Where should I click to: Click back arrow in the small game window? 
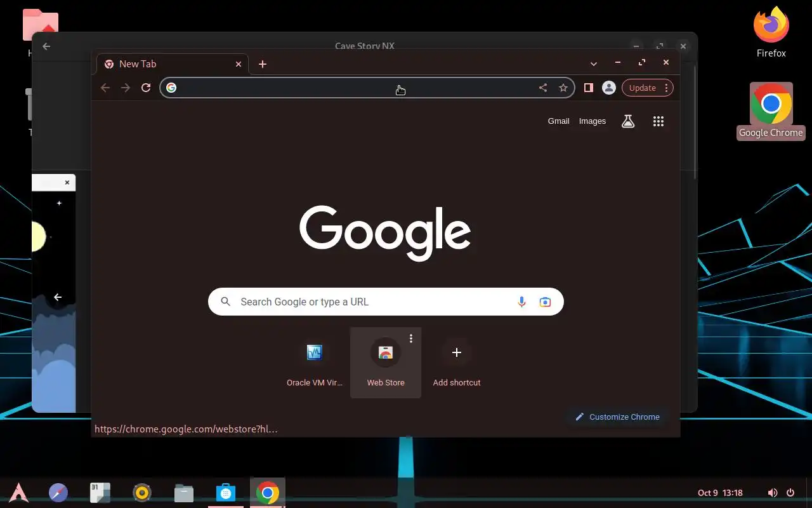coord(58,297)
